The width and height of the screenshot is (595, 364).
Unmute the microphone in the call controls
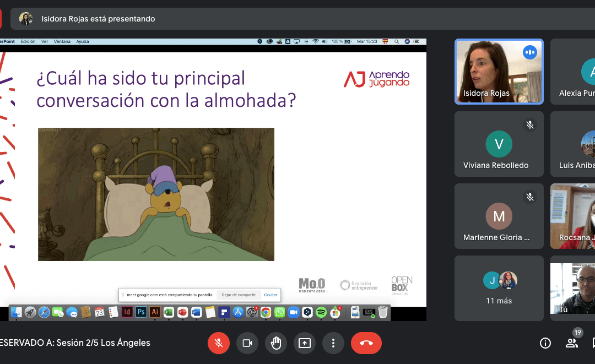pyautogui.click(x=219, y=343)
